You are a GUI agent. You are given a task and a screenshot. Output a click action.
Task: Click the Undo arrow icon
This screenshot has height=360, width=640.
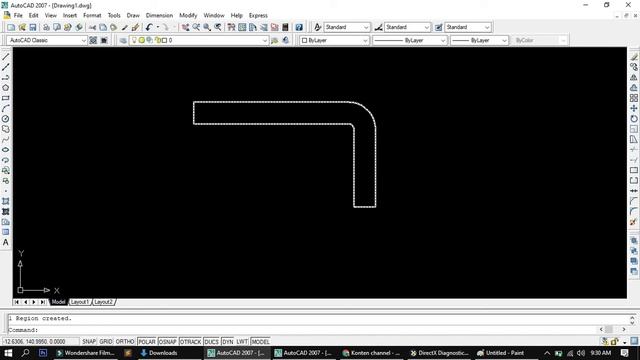(149, 27)
